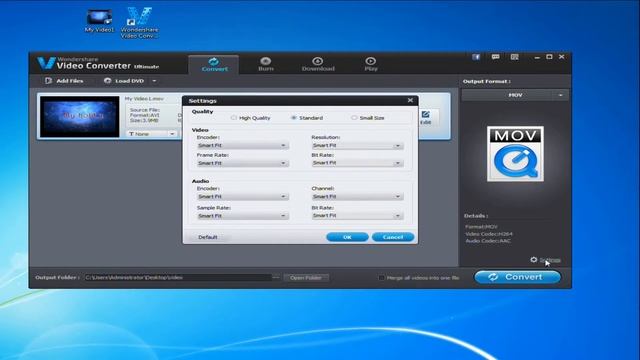The height and width of the screenshot is (360, 640).
Task: Switch to the Download tab
Action: tap(318, 64)
